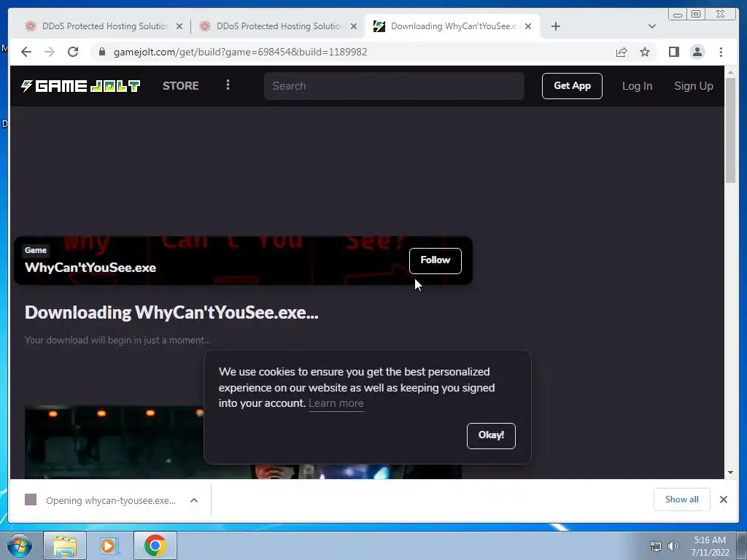Click the Downloading WhyCan'tYouSee.exe heading
Screen dimensions: 747x560
pyautogui.click(x=171, y=312)
